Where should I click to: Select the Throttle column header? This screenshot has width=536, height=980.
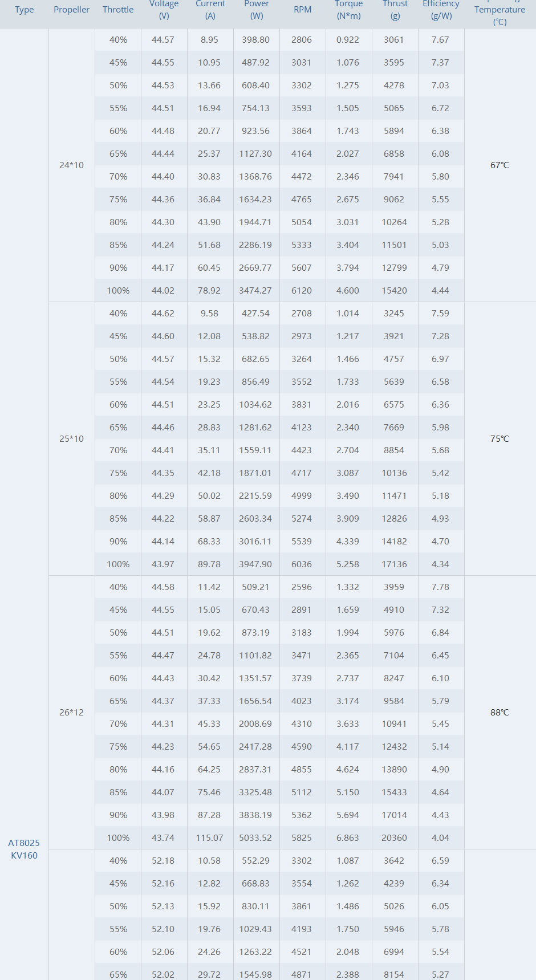(118, 10)
